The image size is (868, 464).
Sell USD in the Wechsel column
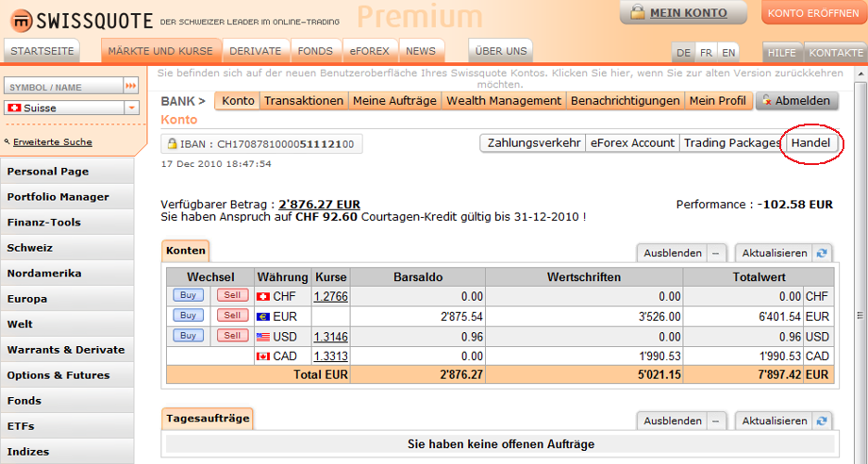232,336
